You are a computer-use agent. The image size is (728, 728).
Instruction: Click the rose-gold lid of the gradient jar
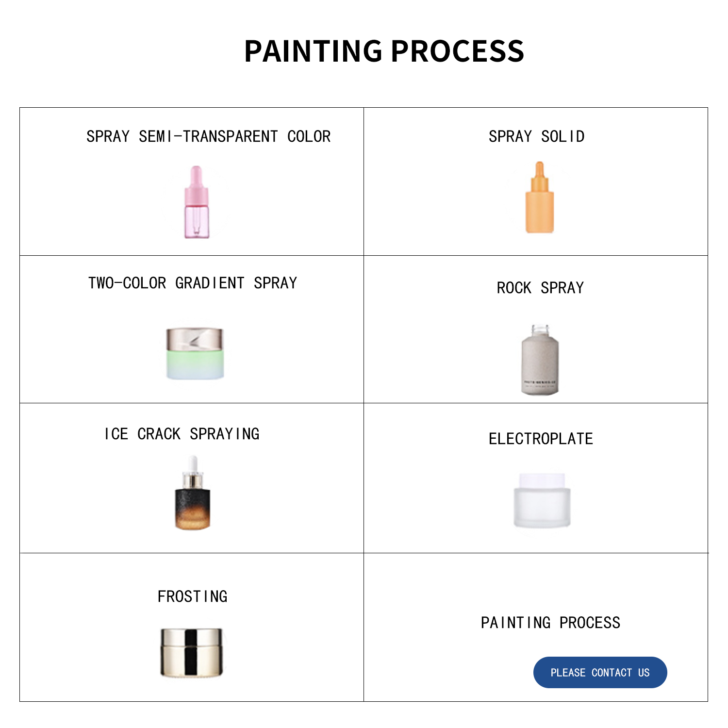[x=195, y=338]
